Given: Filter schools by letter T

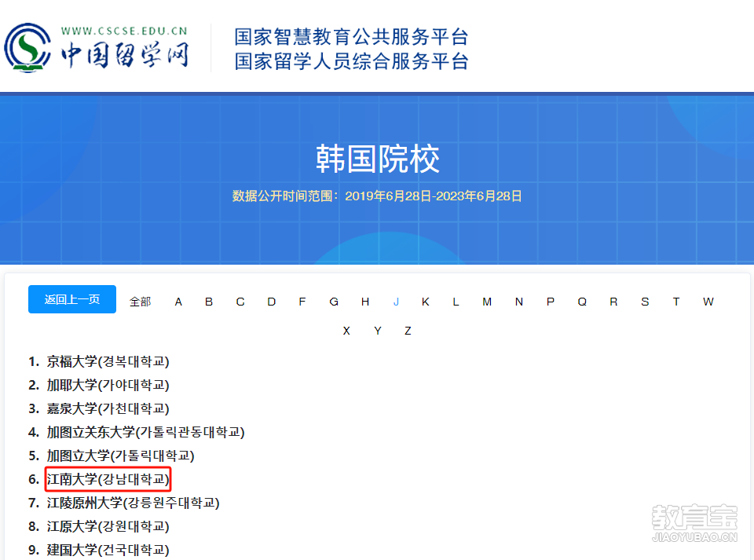Looking at the screenshot, I should pyautogui.click(x=676, y=302).
